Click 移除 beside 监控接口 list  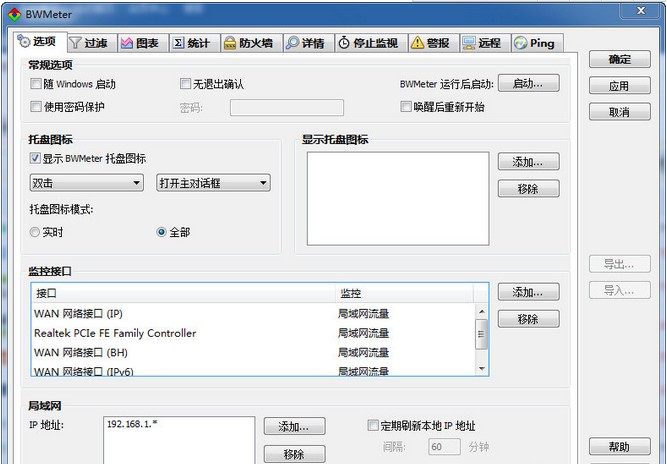tap(528, 319)
